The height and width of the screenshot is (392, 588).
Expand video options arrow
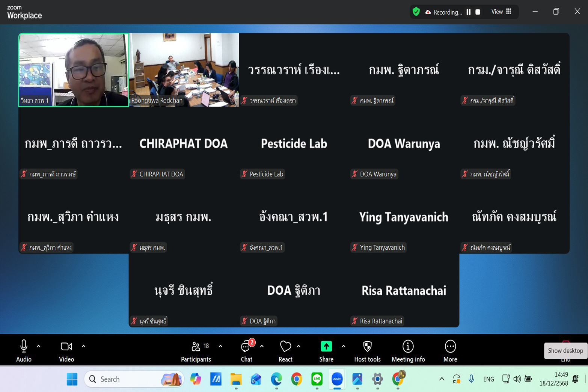pos(83,346)
